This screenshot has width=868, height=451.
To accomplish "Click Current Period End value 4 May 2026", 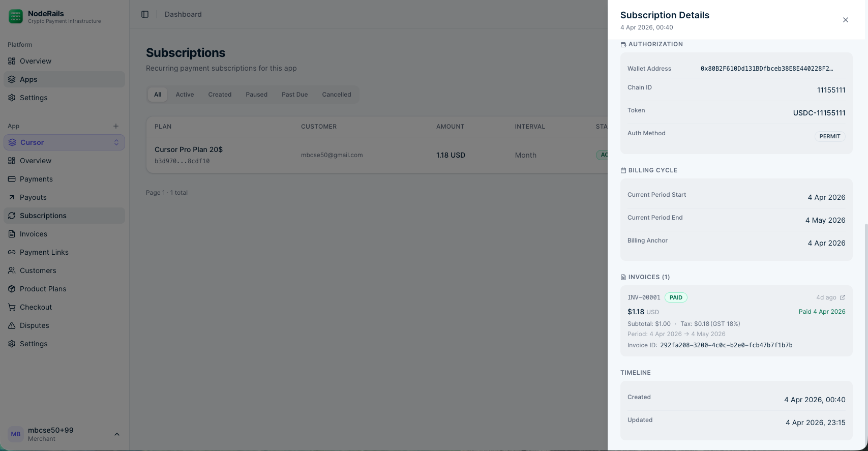I will (825, 220).
